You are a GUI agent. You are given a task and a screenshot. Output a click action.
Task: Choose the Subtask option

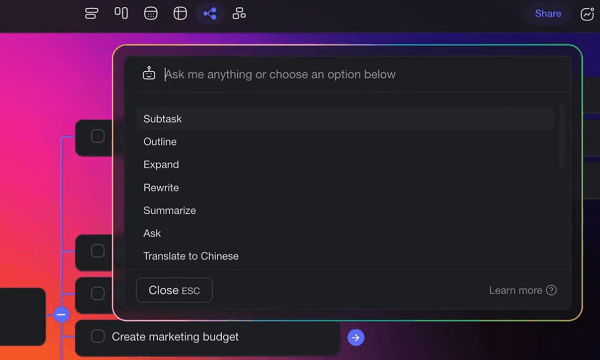(x=345, y=119)
